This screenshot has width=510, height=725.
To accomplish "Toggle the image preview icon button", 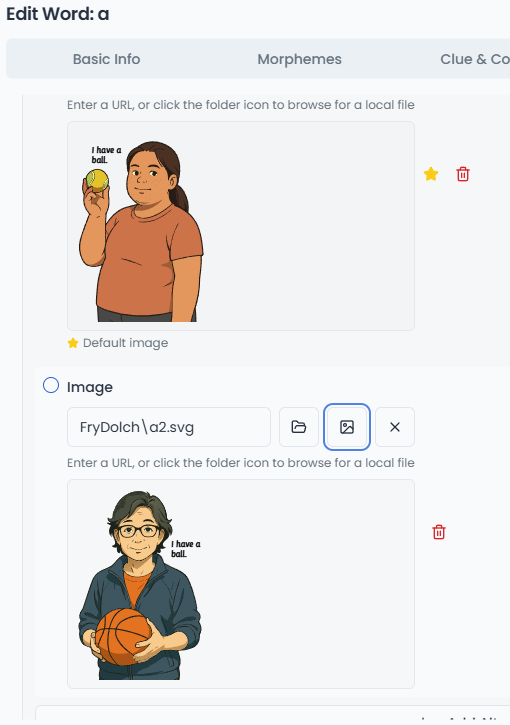I will tap(347, 427).
